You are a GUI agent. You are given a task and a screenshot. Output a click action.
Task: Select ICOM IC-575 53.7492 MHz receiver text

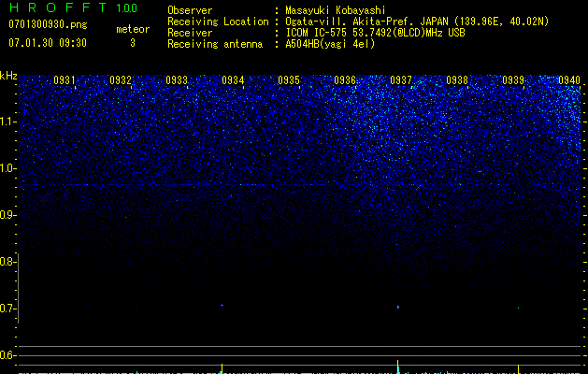(375, 33)
